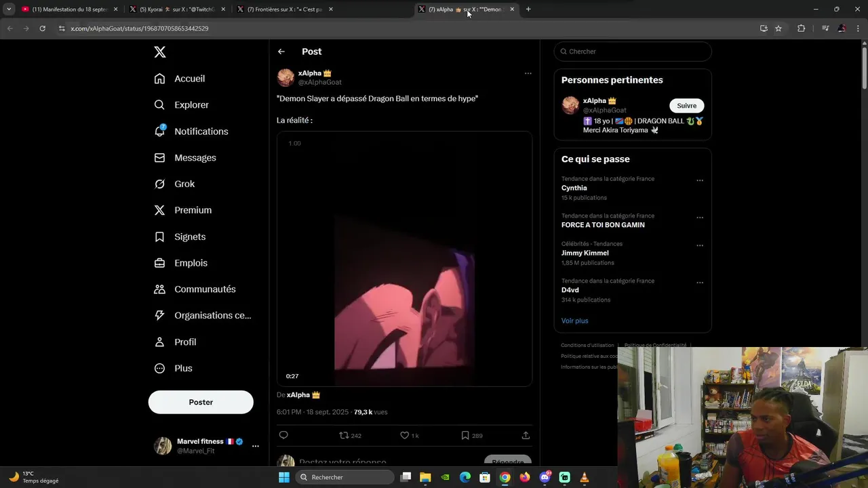Open xAlpha avatar on the post
This screenshot has height=488, width=868.
(285, 77)
